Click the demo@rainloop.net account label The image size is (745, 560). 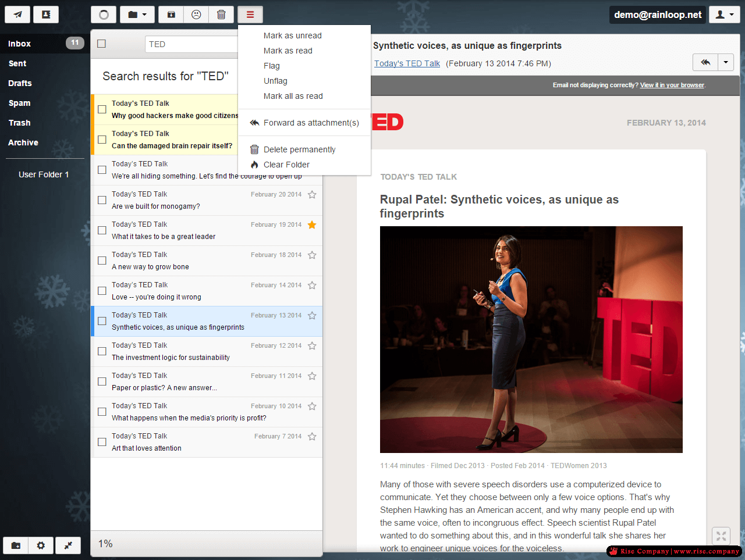click(658, 15)
